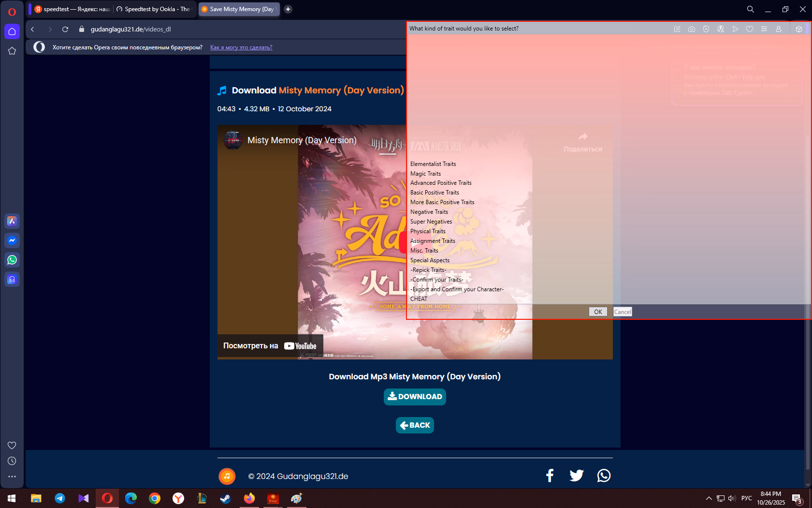The height and width of the screenshot is (508, 812).
Task: Open Easy Setup sliders icon
Action: coord(764,29)
